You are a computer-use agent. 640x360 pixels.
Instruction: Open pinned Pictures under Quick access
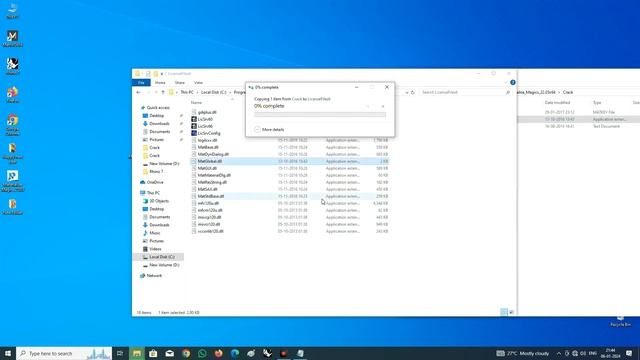click(x=156, y=140)
